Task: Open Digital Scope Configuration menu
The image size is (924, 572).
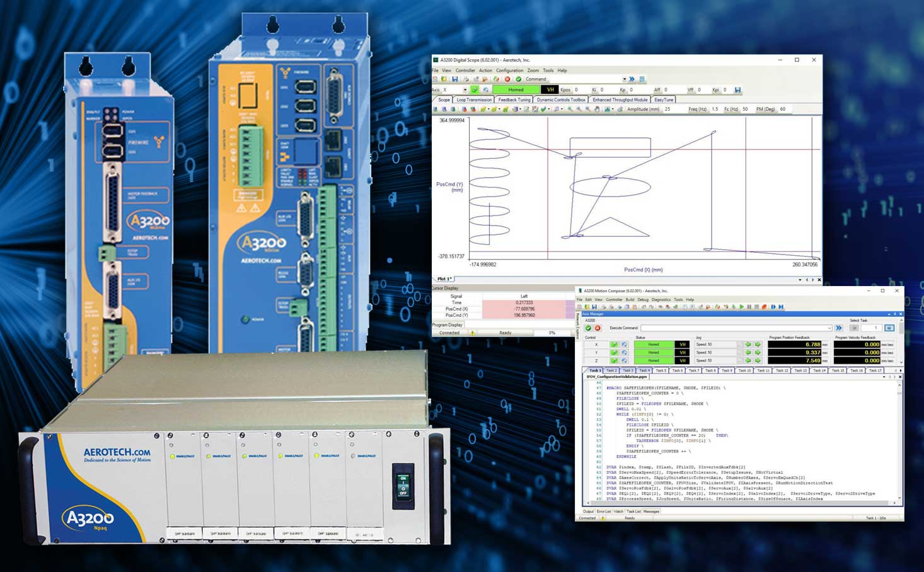Action: click(x=510, y=71)
